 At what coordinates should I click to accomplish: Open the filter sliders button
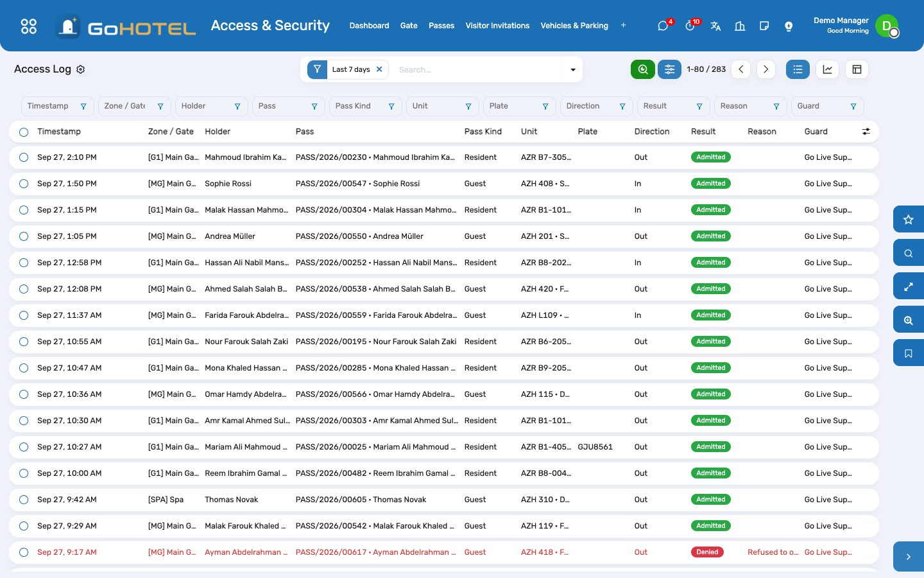tap(669, 69)
